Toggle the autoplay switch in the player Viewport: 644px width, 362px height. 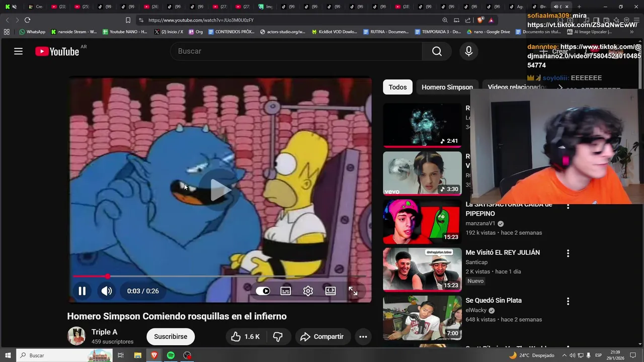(263, 291)
